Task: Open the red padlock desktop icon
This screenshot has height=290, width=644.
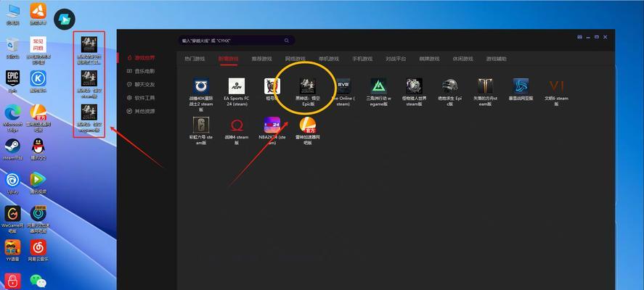Action: 13,281
